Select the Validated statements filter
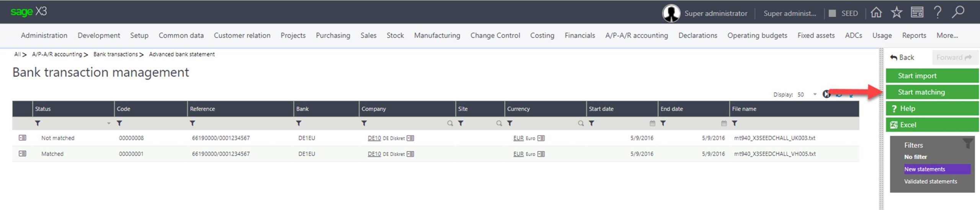The height and width of the screenshot is (210, 980). 930,181
